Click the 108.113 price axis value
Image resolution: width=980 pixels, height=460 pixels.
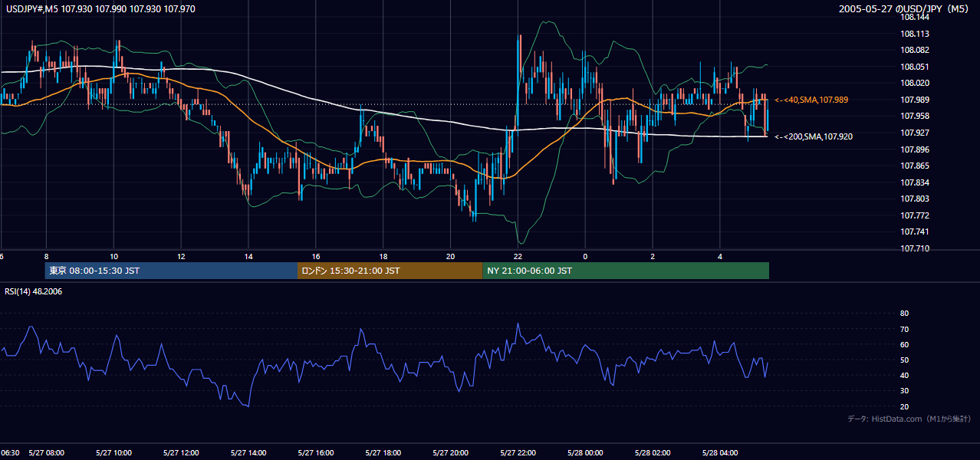pos(916,34)
